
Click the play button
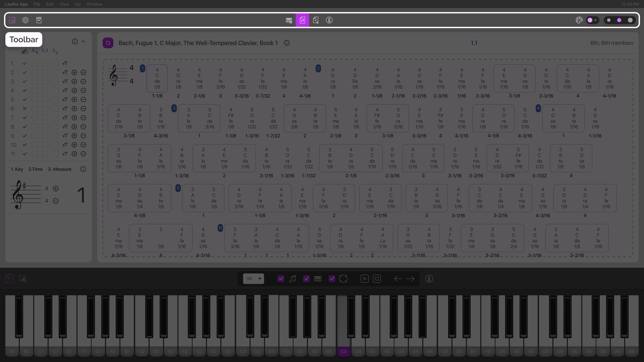[x=365, y=279]
